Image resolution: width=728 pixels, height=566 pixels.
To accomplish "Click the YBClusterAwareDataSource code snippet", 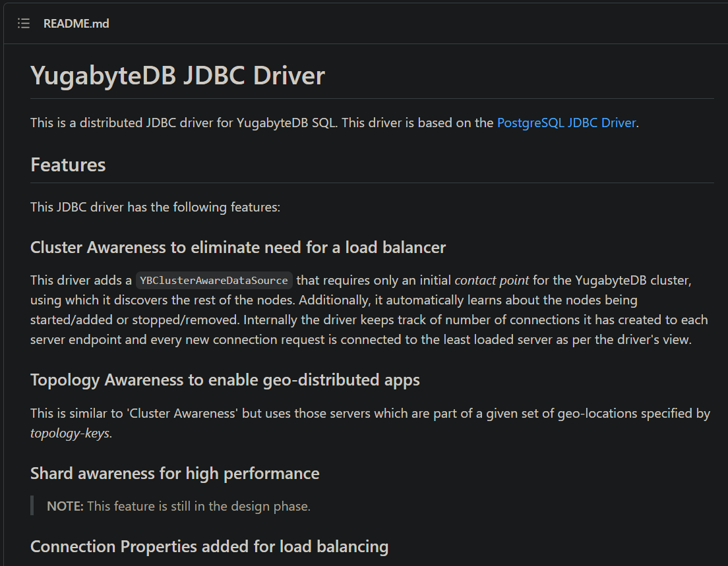I will point(214,280).
